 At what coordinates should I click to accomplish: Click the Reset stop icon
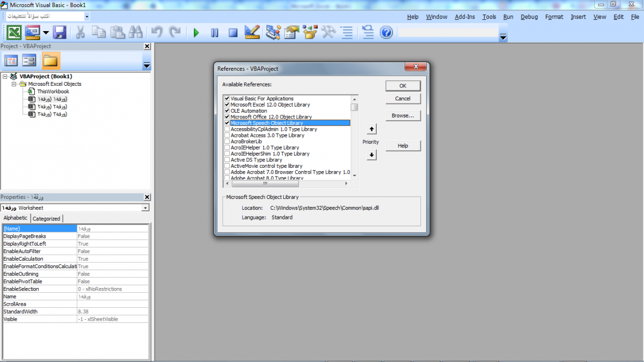point(233,33)
